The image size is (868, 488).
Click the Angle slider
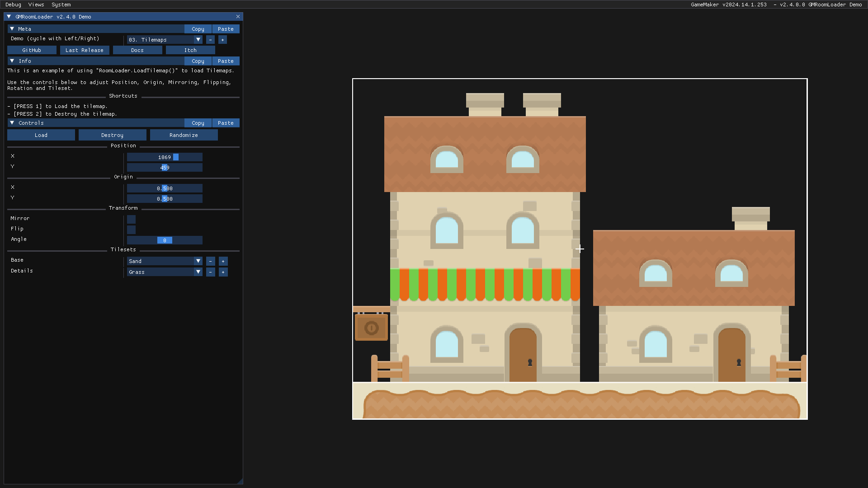point(165,240)
